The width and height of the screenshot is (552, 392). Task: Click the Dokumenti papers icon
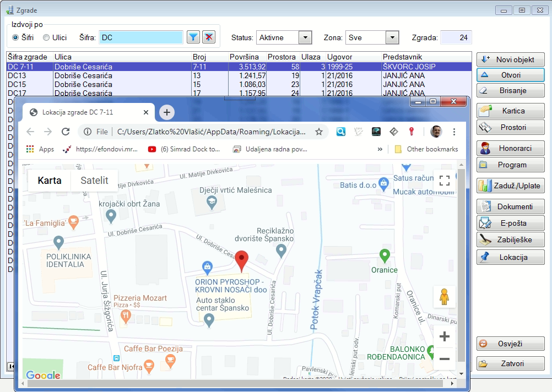[485, 206]
